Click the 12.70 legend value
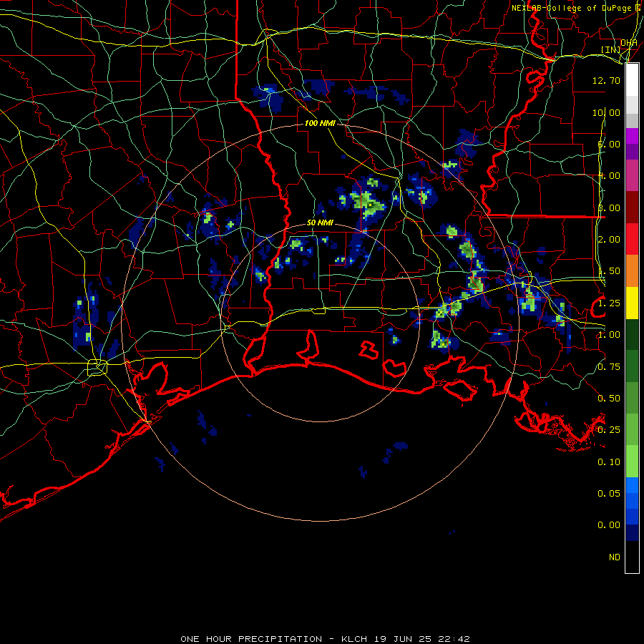 tap(606, 80)
